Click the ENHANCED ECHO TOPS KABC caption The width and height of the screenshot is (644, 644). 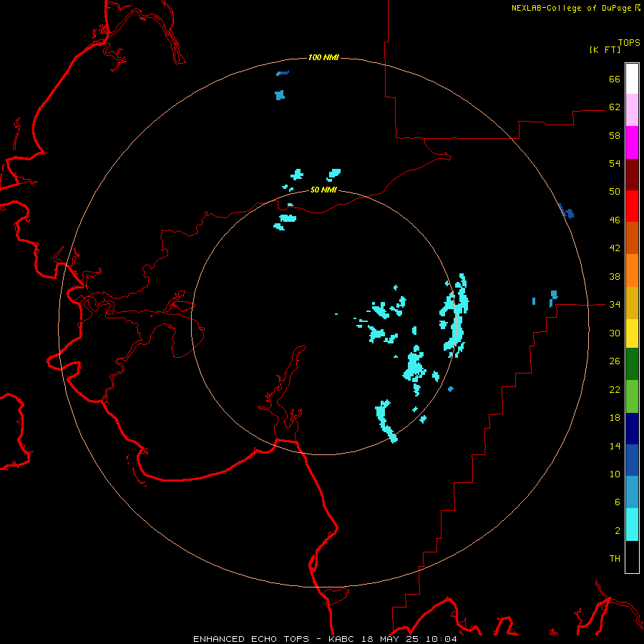coord(326,639)
